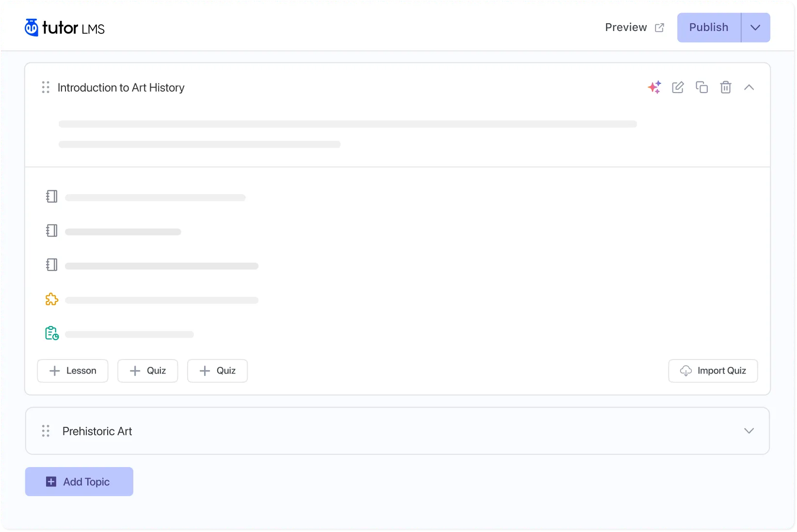The width and height of the screenshot is (797, 532).
Task: Collapse the Introduction to Art History topic
Action: (749, 87)
